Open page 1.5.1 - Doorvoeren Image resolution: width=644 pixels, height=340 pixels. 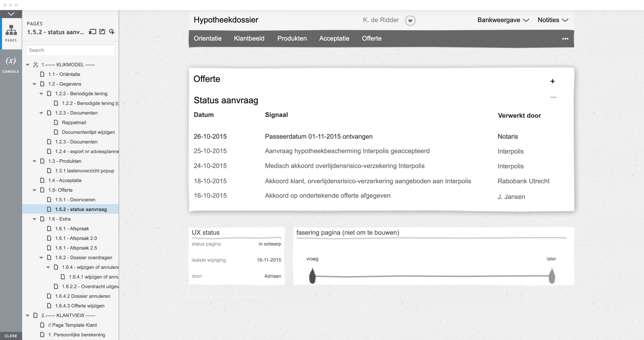point(75,200)
